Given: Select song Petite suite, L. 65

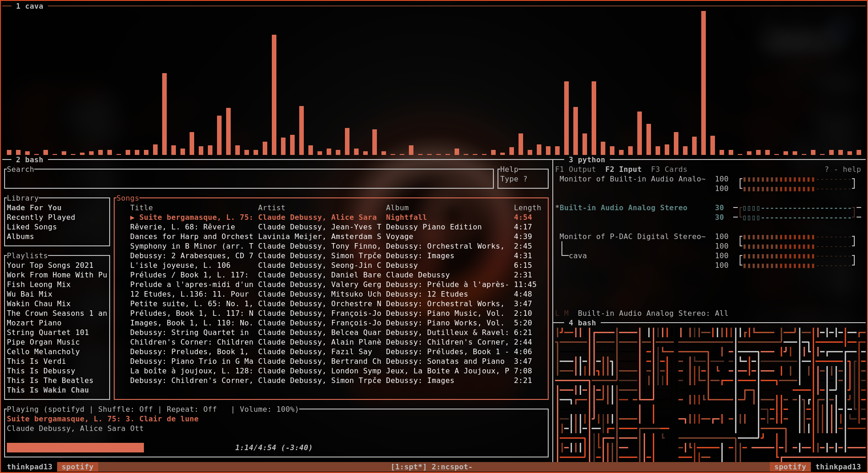Looking at the screenshot, I should point(331,304).
